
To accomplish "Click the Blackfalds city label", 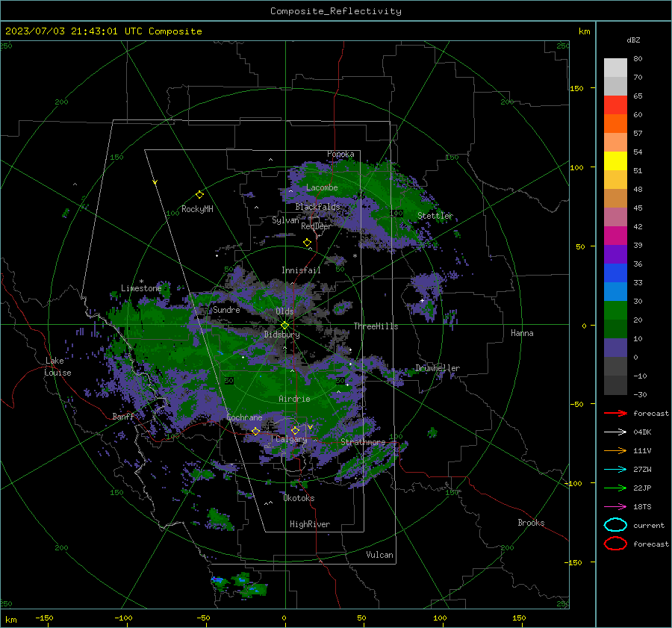I will 317,207.
